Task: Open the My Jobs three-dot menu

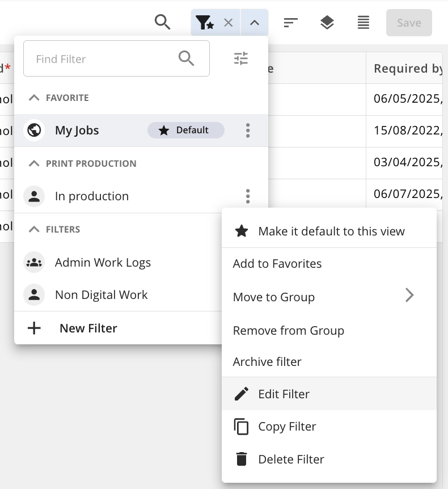Action: pos(248,130)
